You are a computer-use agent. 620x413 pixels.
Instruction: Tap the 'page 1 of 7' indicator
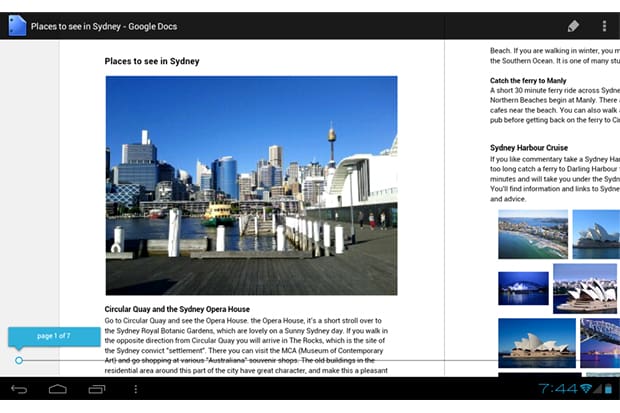54,336
